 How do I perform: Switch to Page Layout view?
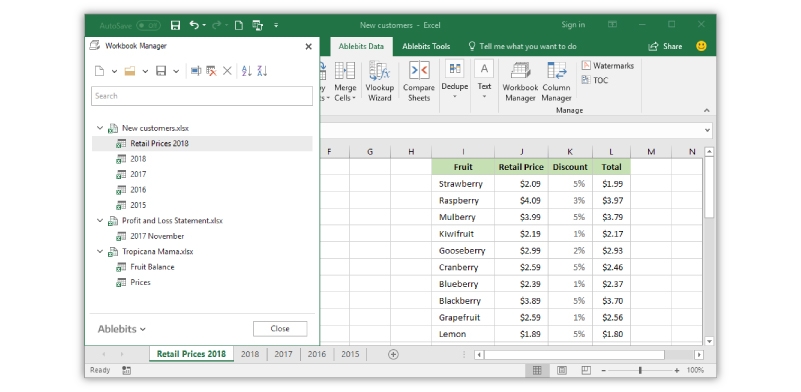tap(561, 371)
